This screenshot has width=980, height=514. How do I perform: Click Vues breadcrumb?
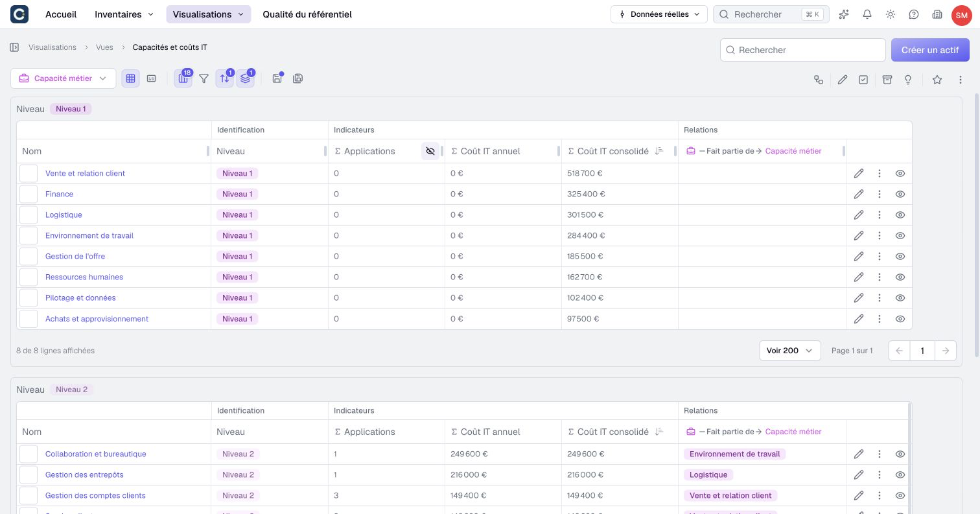pyautogui.click(x=104, y=47)
